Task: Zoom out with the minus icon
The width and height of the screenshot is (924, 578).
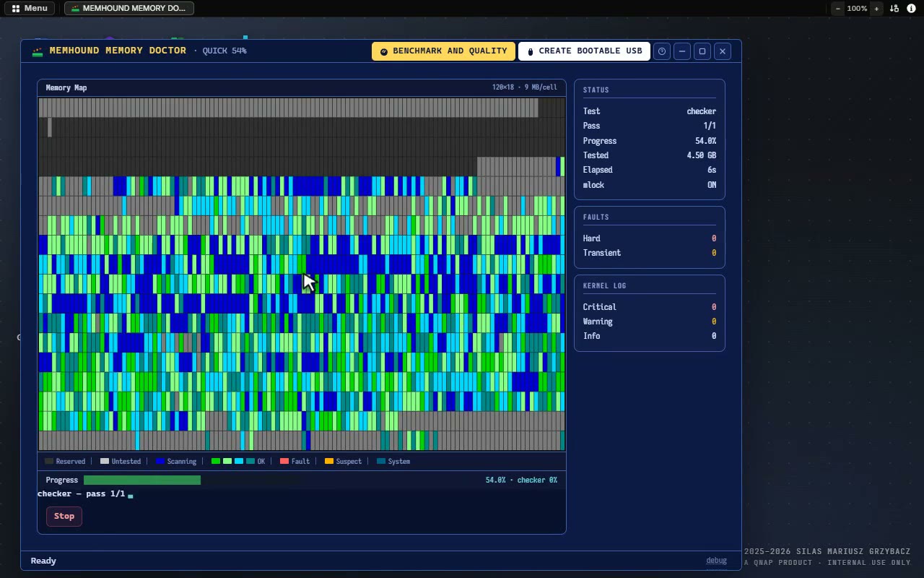Action: (x=838, y=9)
